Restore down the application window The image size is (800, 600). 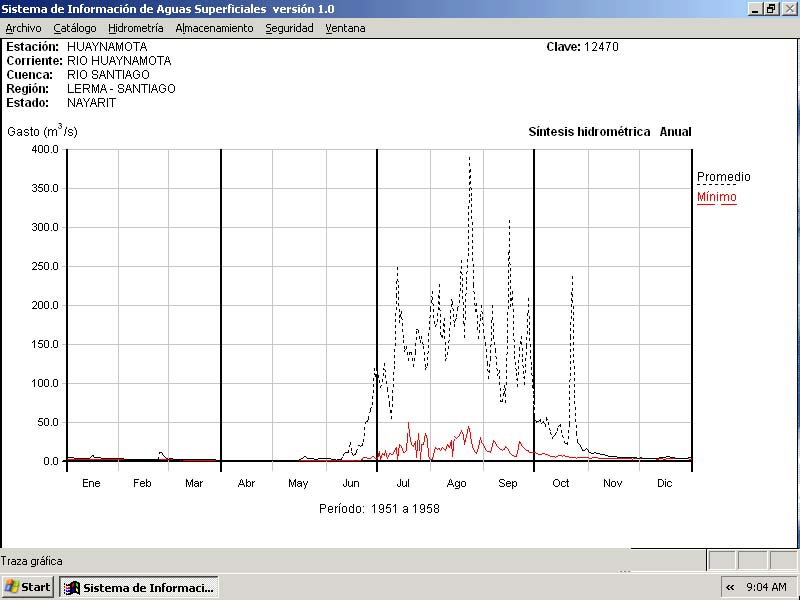click(x=771, y=8)
